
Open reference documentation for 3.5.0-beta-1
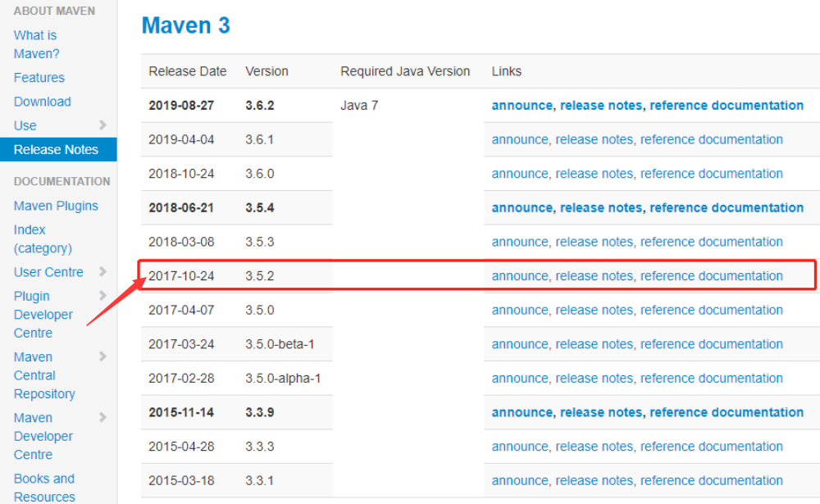[712, 344]
